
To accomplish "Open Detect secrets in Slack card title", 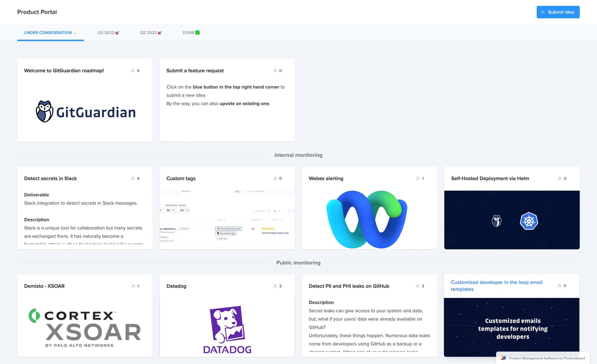I will pyautogui.click(x=50, y=178).
